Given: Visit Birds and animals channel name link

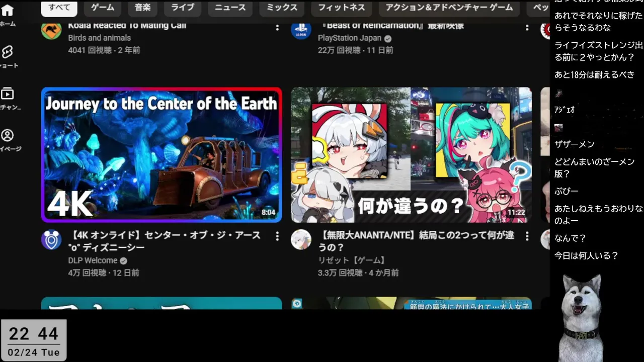Looking at the screenshot, I should click(99, 38).
